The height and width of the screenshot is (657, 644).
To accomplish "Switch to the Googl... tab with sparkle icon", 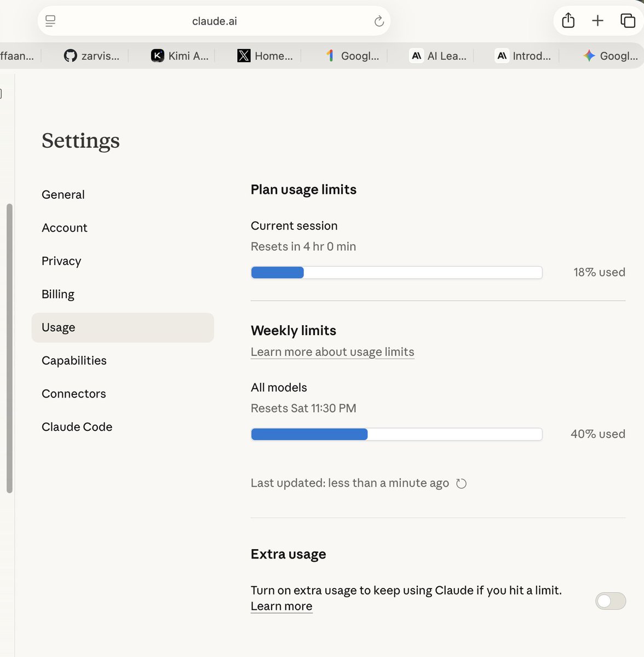I will [x=611, y=56].
